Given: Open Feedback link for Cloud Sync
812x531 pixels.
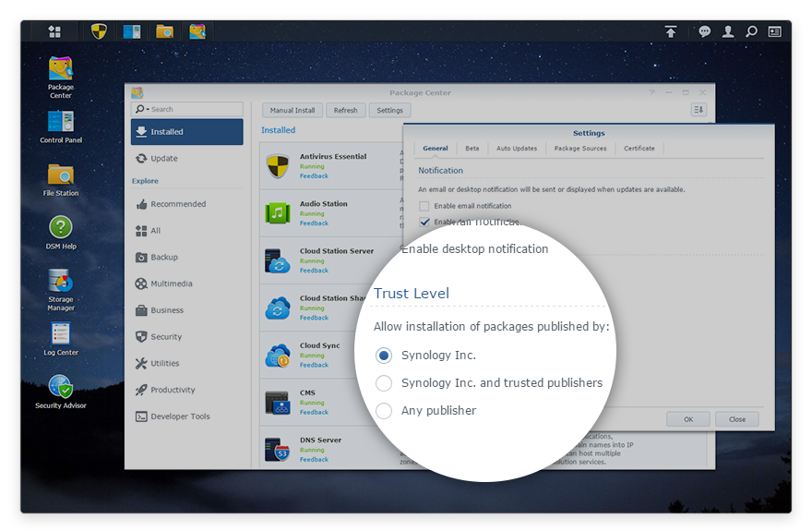Looking at the screenshot, I should [x=314, y=365].
